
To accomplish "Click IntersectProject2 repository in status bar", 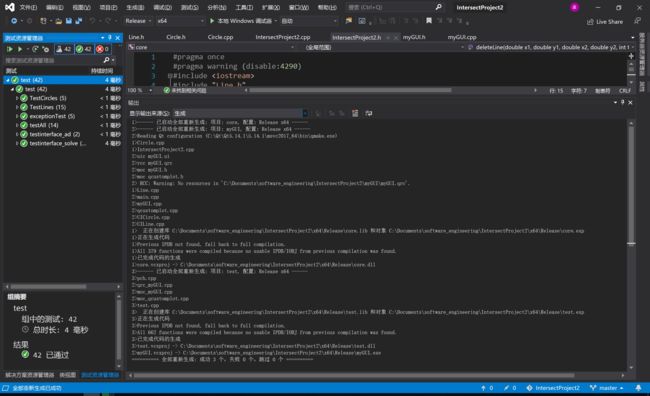I will (553, 388).
